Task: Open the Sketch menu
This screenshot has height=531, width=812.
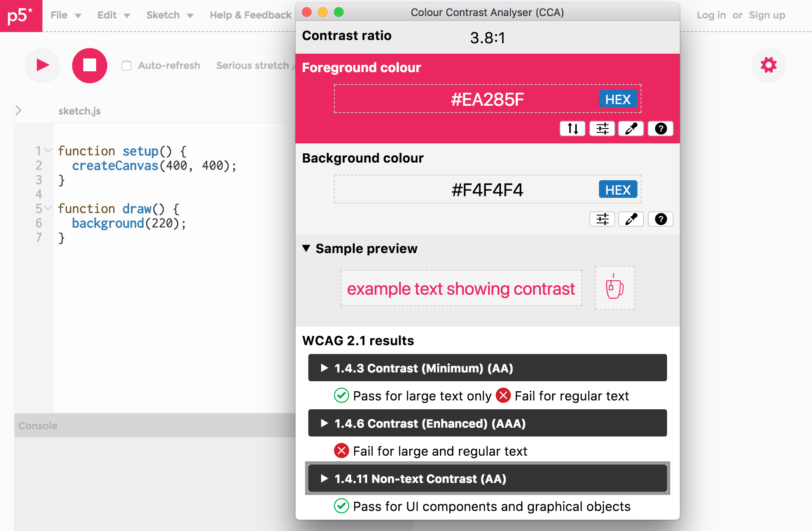Action: point(170,15)
